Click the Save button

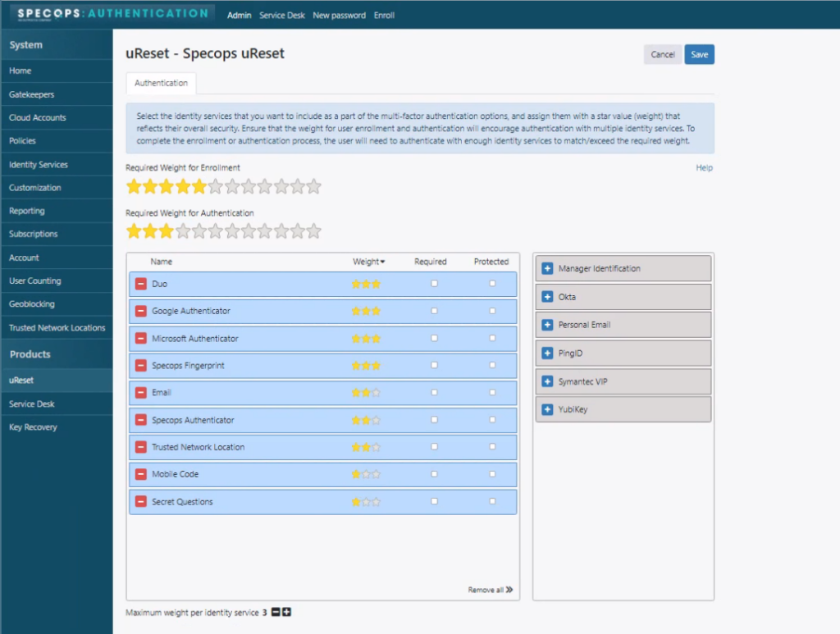[699, 54]
